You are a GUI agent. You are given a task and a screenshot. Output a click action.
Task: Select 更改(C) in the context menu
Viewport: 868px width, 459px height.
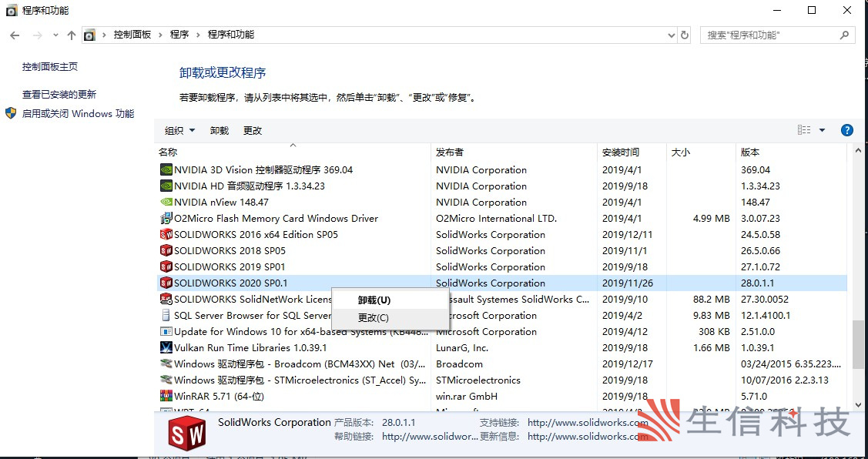click(x=390, y=318)
